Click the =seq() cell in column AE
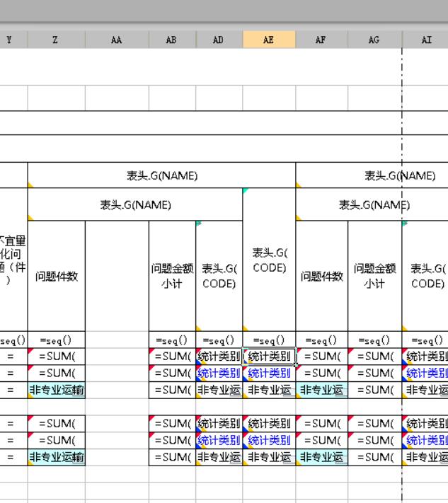Screen dimensions: 448x503 pyautogui.click(x=269, y=340)
